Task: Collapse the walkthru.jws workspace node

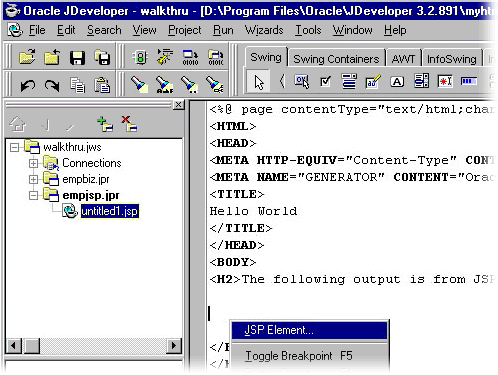Action: pos(14,147)
